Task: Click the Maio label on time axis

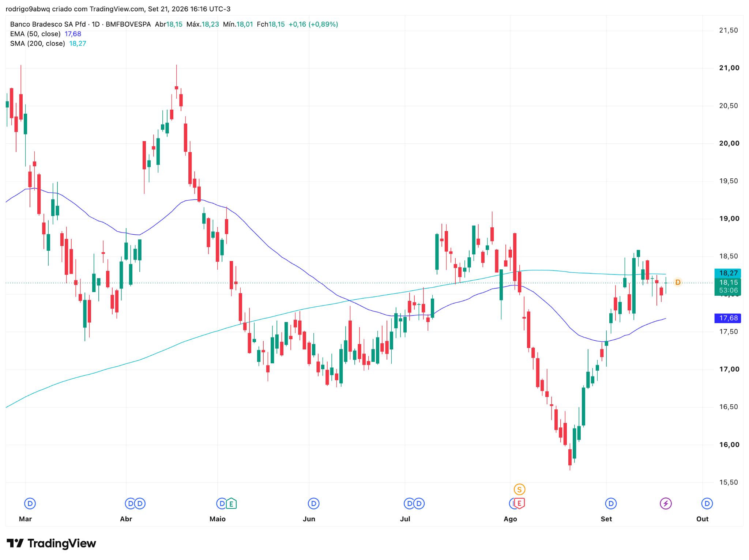Action: click(x=218, y=519)
